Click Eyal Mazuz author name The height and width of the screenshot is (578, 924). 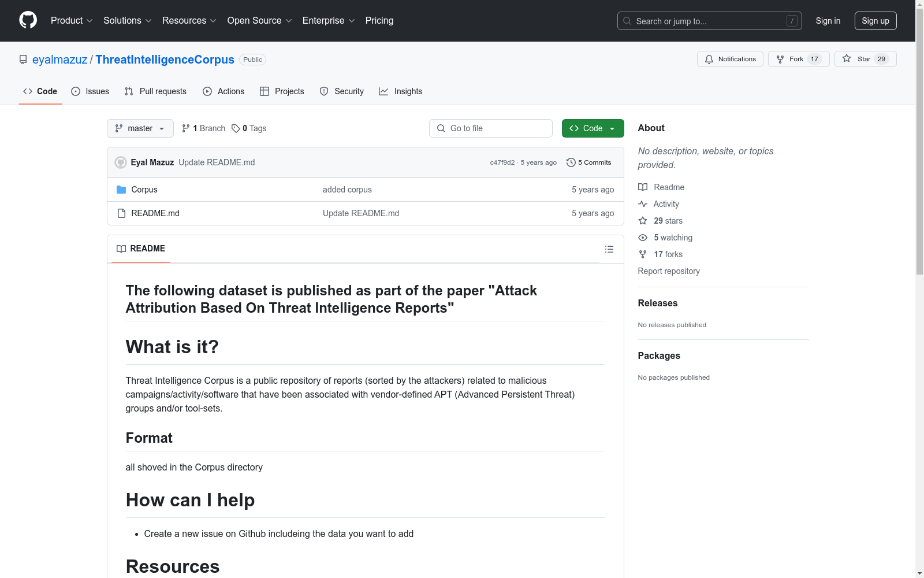(x=152, y=162)
